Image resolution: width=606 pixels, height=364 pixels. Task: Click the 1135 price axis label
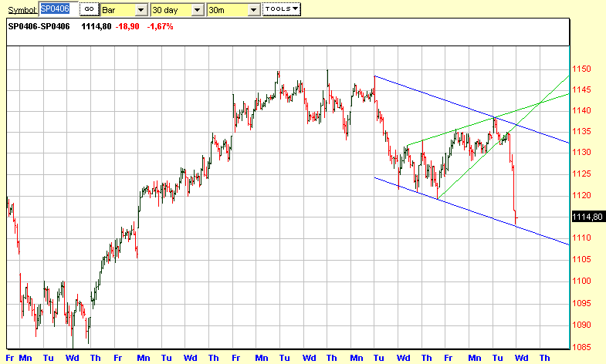pyautogui.click(x=581, y=132)
